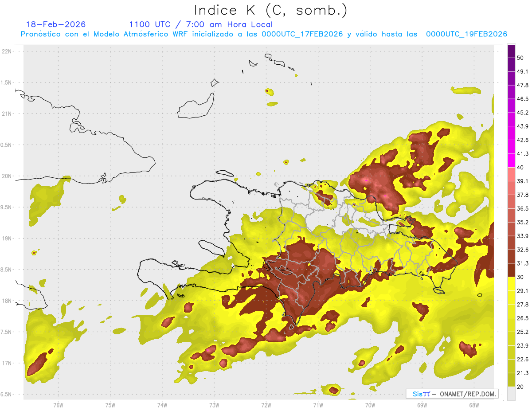532x411 pixels.
Task: Click the "Pronóstico con el Modelo Atmósferico WRF" line
Action: pos(264,34)
